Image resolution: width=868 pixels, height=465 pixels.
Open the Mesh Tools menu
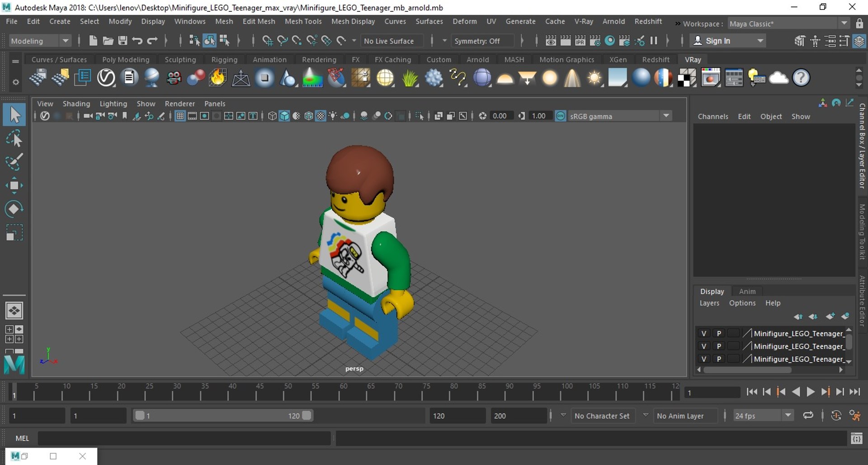click(303, 21)
